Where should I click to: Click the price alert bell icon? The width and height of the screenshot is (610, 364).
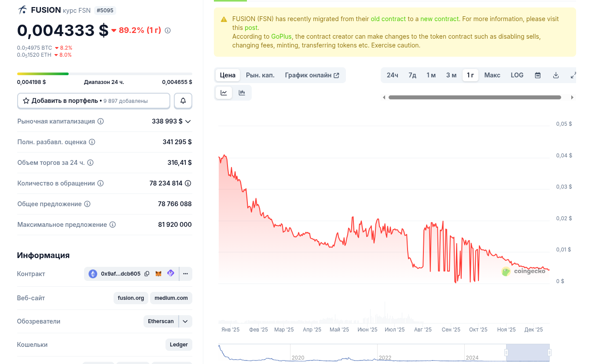[183, 101]
